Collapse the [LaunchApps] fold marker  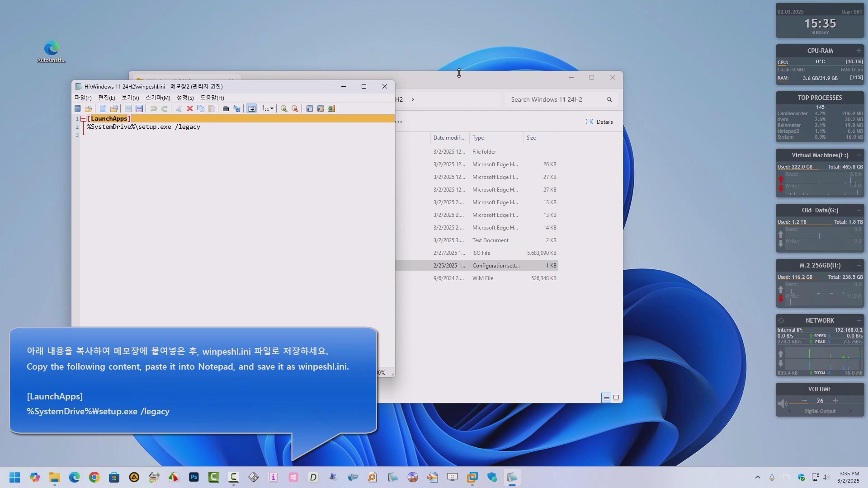pos(83,118)
